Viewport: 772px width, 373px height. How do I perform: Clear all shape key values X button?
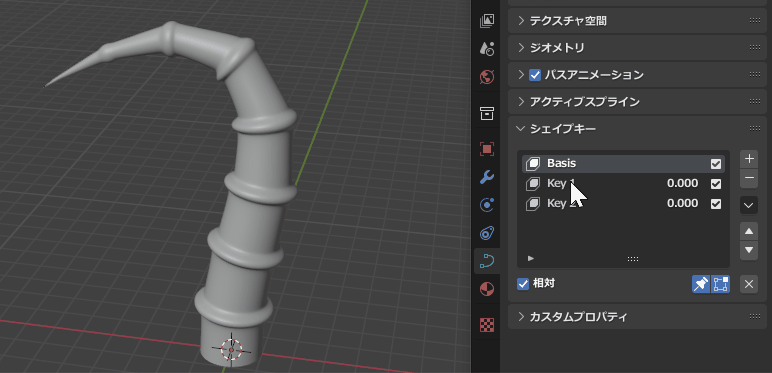[749, 284]
